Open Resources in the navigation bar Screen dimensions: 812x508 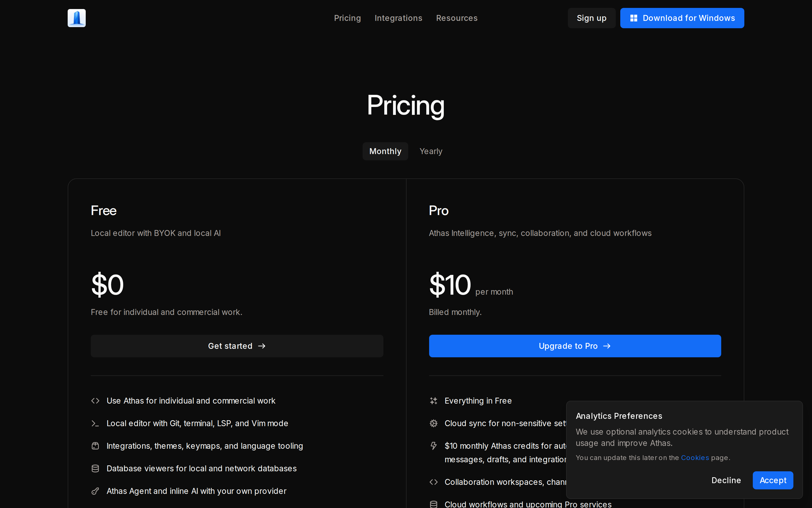457,18
